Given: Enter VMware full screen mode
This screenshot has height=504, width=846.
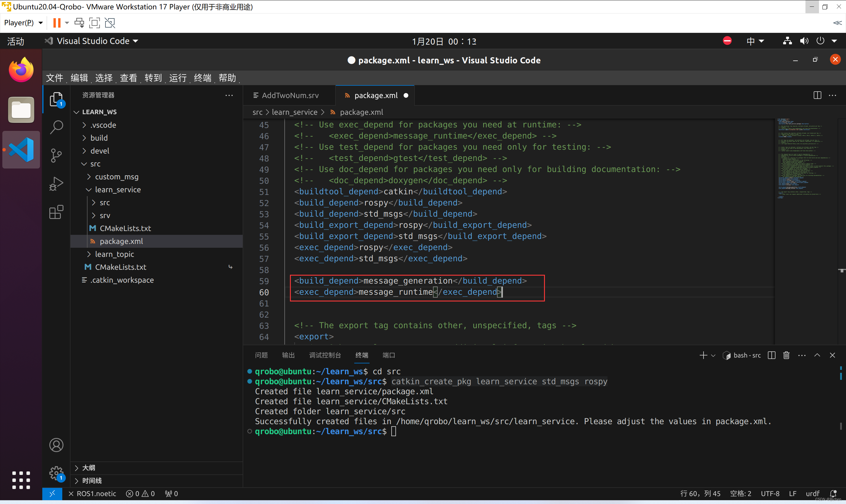Looking at the screenshot, I should tap(95, 23).
